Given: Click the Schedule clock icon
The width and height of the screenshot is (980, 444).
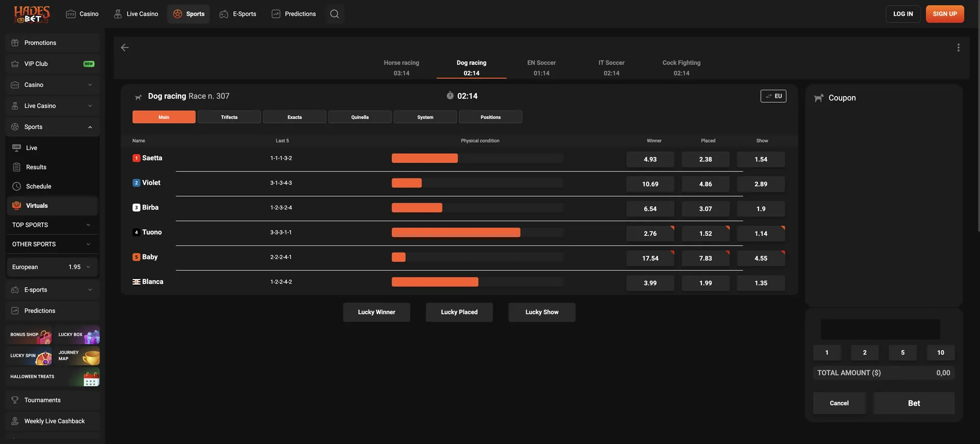Looking at the screenshot, I should (16, 186).
